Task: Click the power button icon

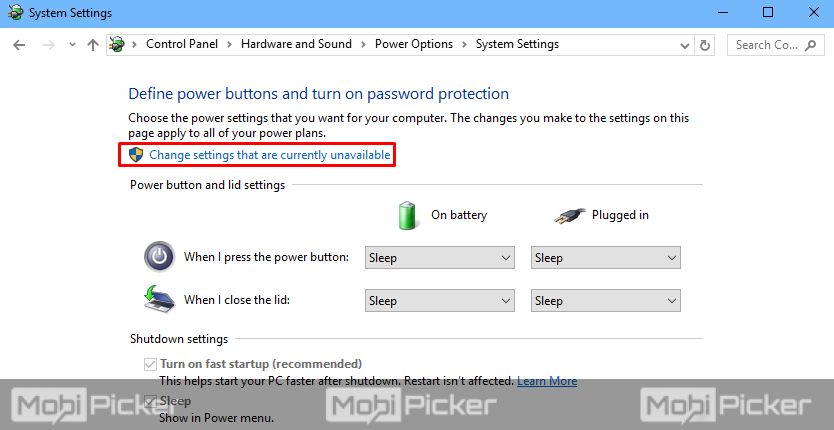Action: [159, 257]
